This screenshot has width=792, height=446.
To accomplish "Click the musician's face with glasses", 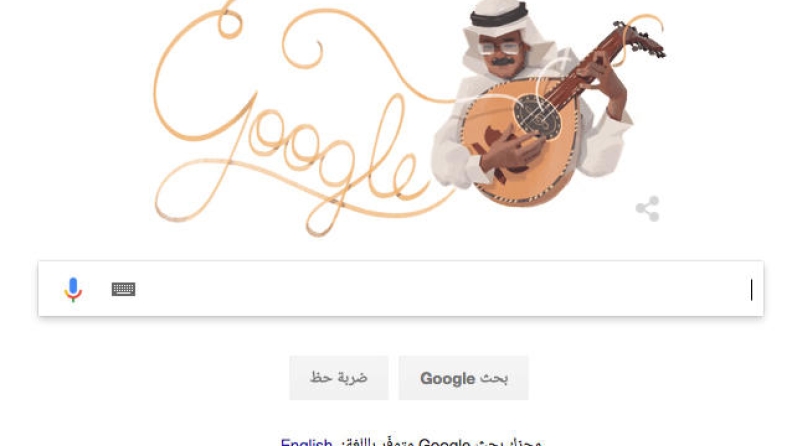I will [x=500, y=55].
